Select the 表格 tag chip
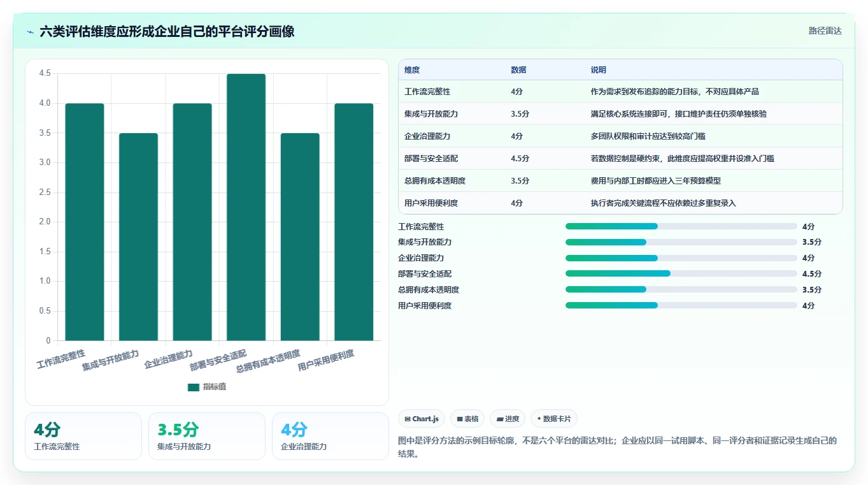 click(467, 419)
